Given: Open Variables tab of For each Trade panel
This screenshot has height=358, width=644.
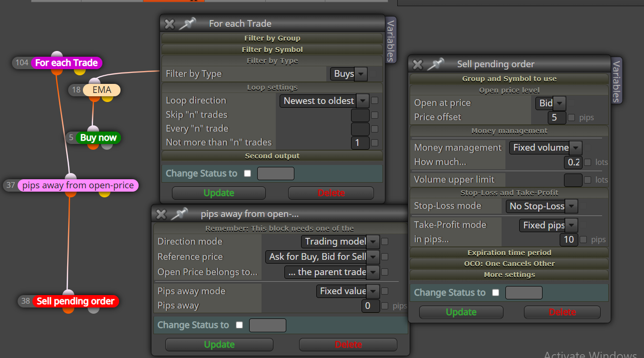Looking at the screenshot, I should [x=390, y=41].
